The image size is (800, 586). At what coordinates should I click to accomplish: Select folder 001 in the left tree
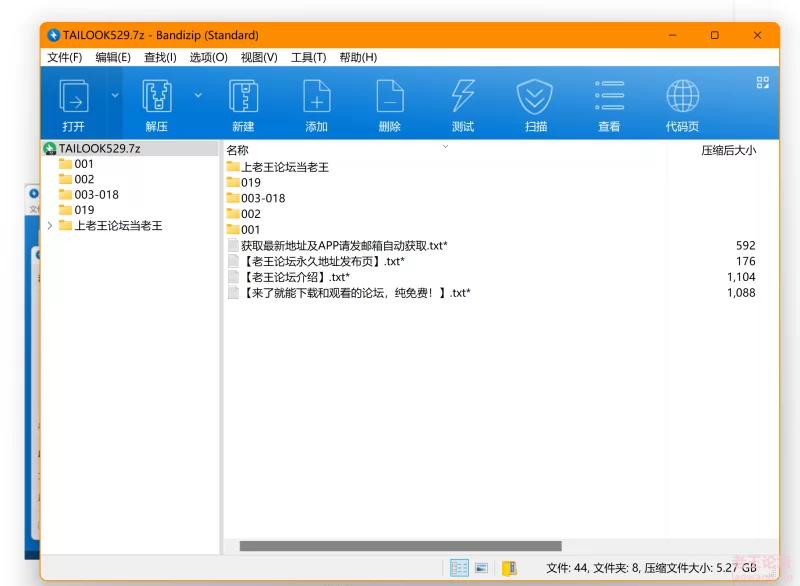84,164
